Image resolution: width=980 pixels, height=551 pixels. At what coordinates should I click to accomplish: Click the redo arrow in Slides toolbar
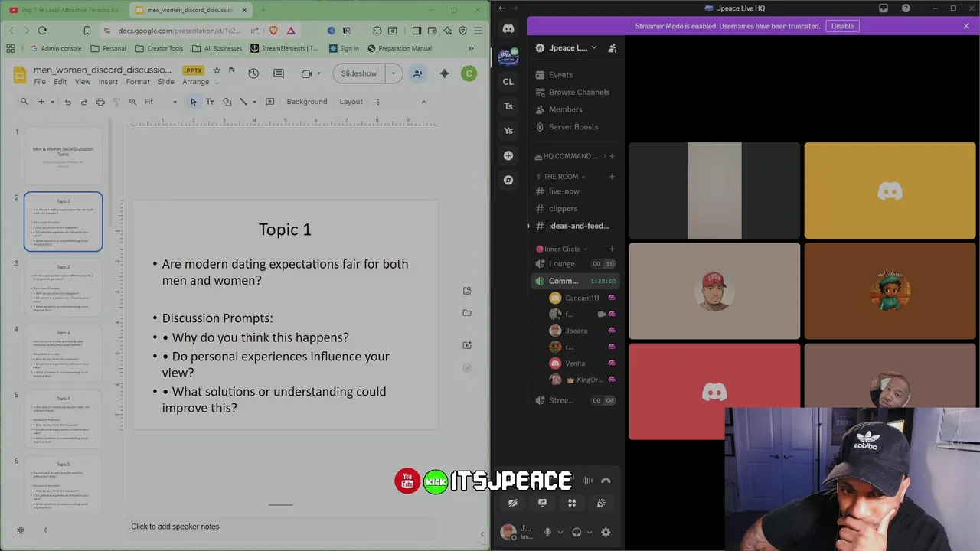tap(84, 102)
